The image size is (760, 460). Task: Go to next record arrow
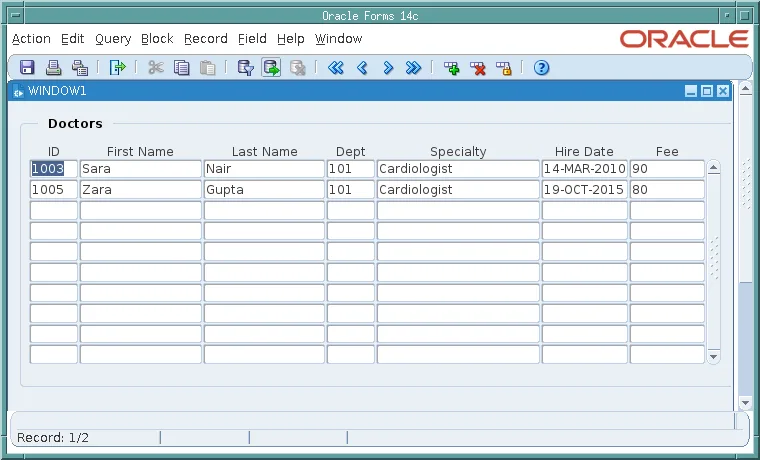coord(388,67)
